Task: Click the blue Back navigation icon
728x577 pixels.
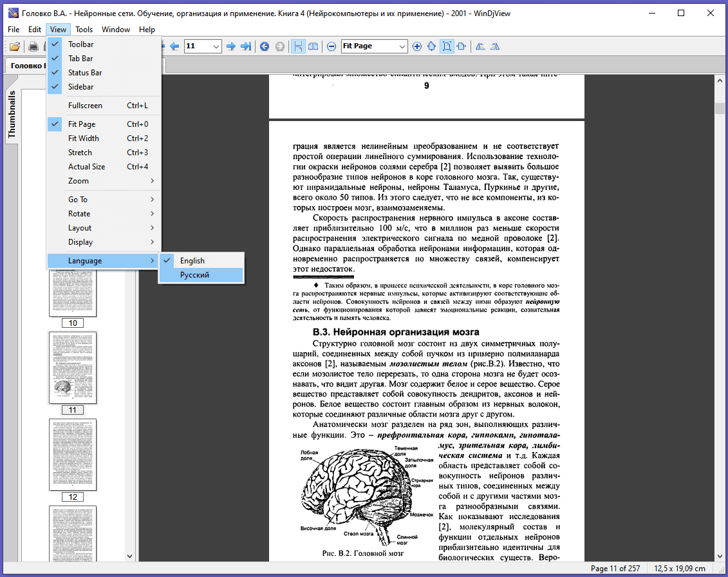Action: pyautogui.click(x=265, y=46)
